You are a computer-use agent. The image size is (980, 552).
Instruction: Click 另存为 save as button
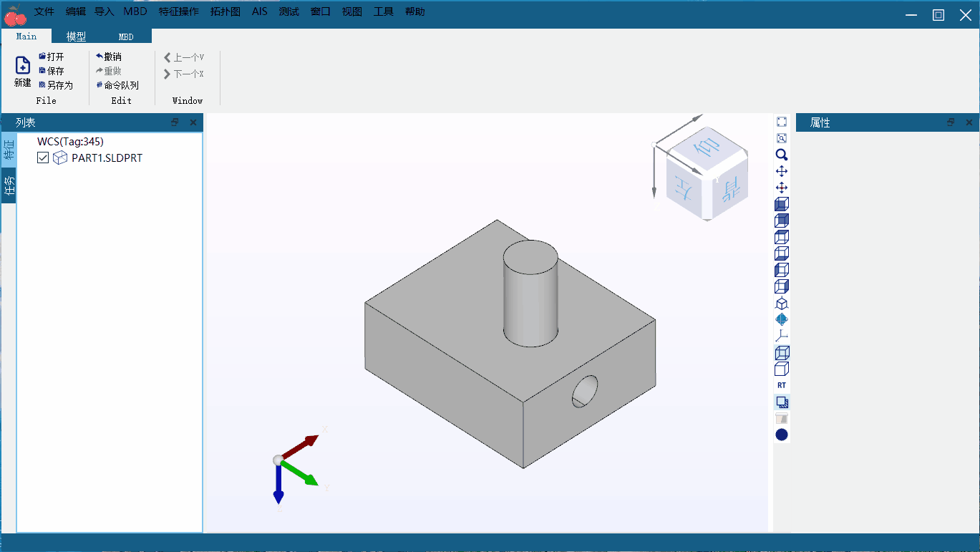click(x=56, y=85)
